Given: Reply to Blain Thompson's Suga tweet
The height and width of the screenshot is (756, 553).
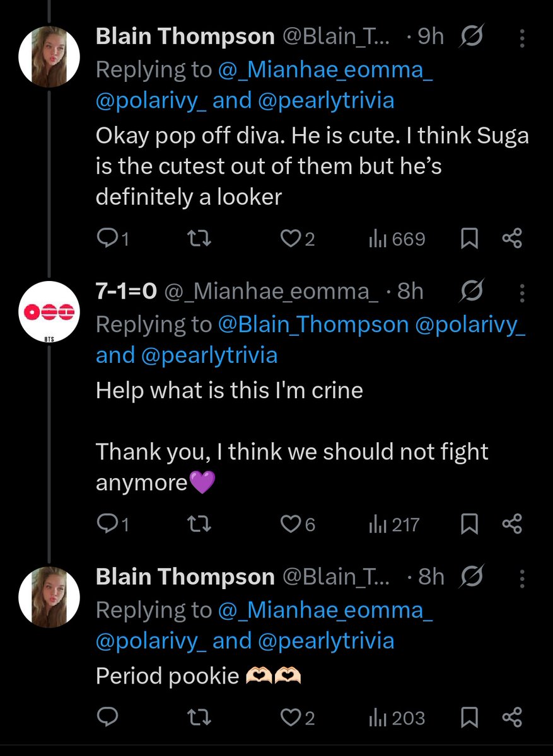Looking at the screenshot, I should tap(112, 239).
